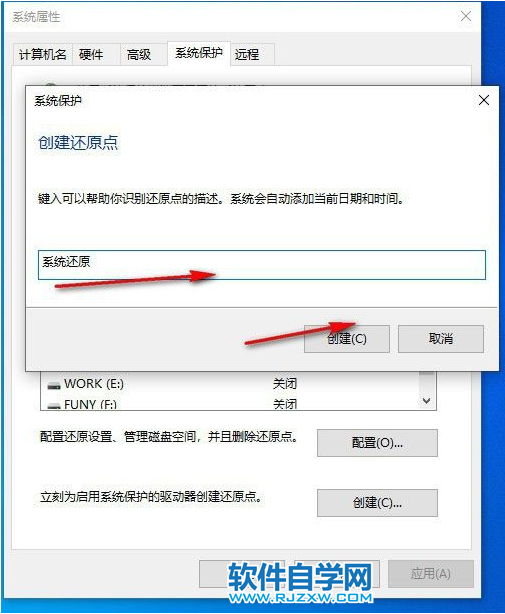This screenshot has height=614, width=505.
Task: Click the FUNY (F:) drive icon
Action: coord(54,406)
